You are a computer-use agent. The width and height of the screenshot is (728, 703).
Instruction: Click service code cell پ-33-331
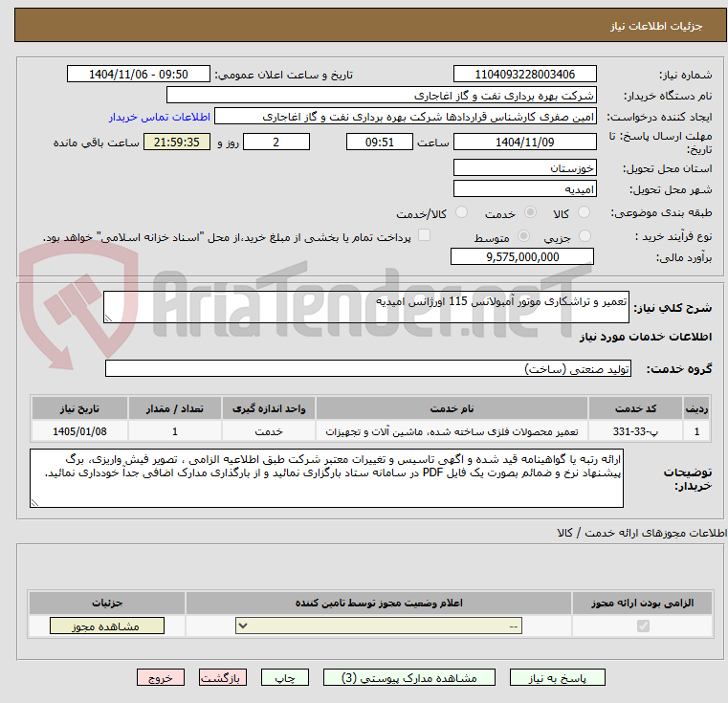click(635, 431)
